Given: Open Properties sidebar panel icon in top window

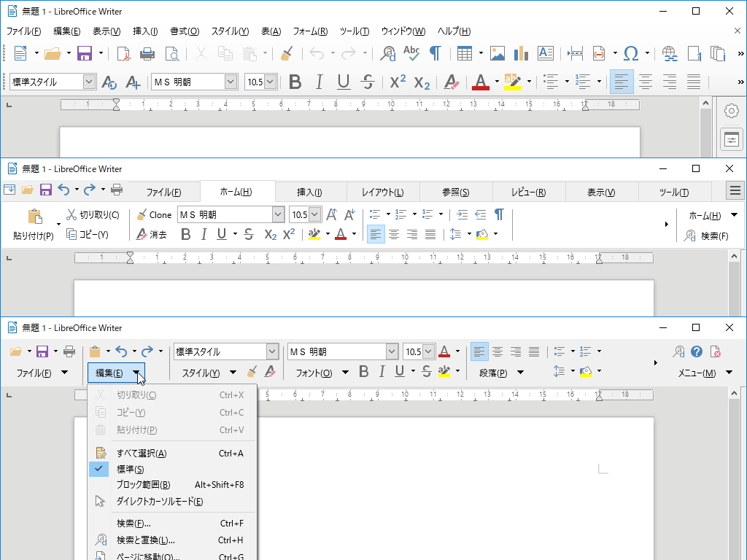Looking at the screenshot, I should pyautogui.click(x=731, y=139).
